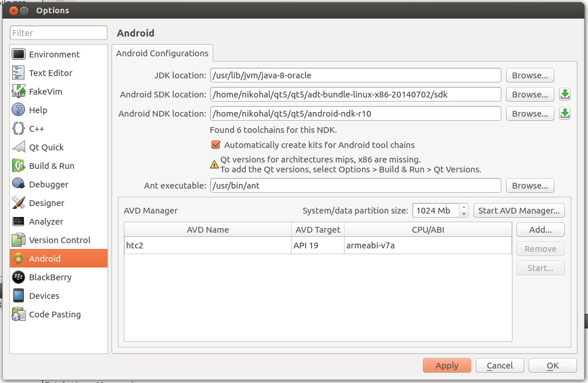588x383 pixels.
Task: Browse for the JDK location
Action: (530, 75)
